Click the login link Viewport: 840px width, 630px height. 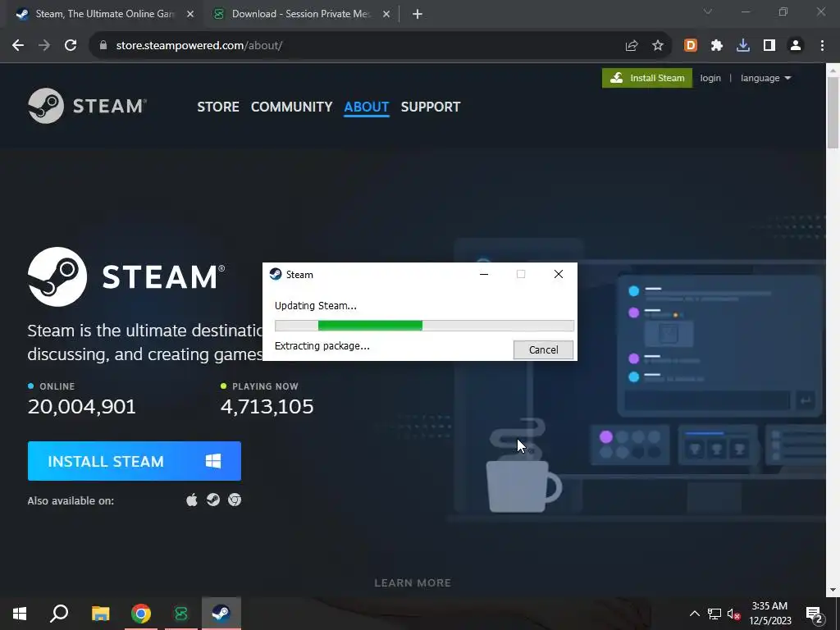710,78
